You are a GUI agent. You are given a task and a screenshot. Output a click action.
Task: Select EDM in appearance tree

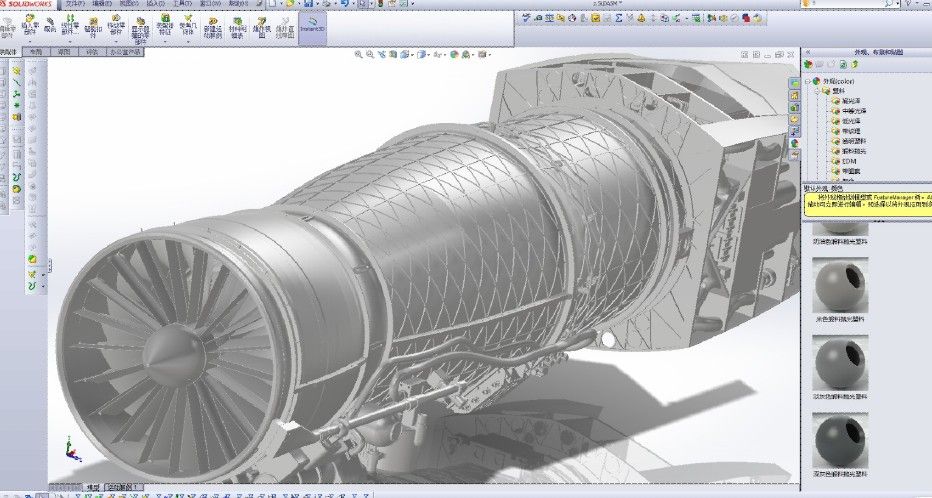click(849, 161)
